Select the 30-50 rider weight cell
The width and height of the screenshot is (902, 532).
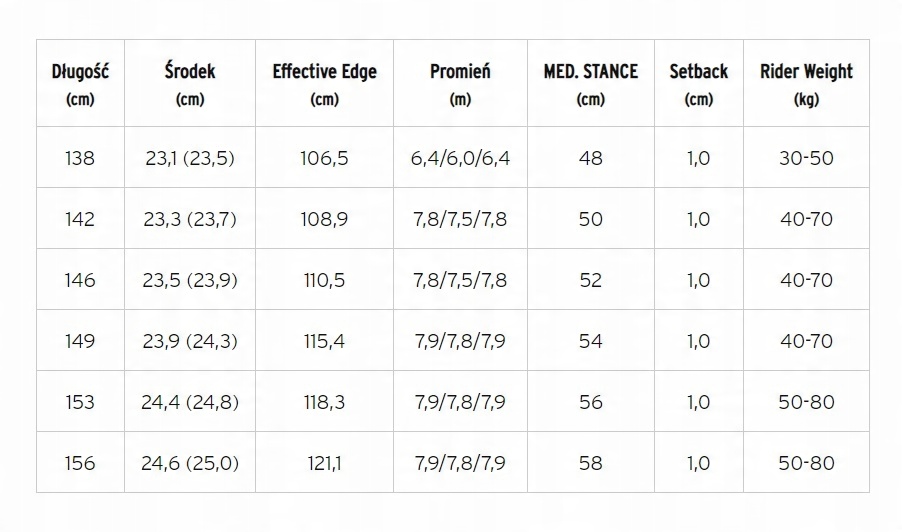coord(806,158)
